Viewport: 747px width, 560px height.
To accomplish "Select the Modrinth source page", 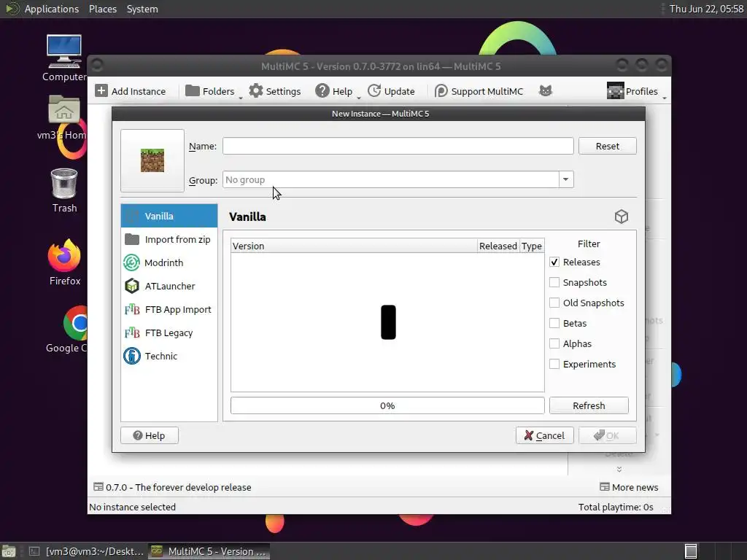I will (169, 262).
